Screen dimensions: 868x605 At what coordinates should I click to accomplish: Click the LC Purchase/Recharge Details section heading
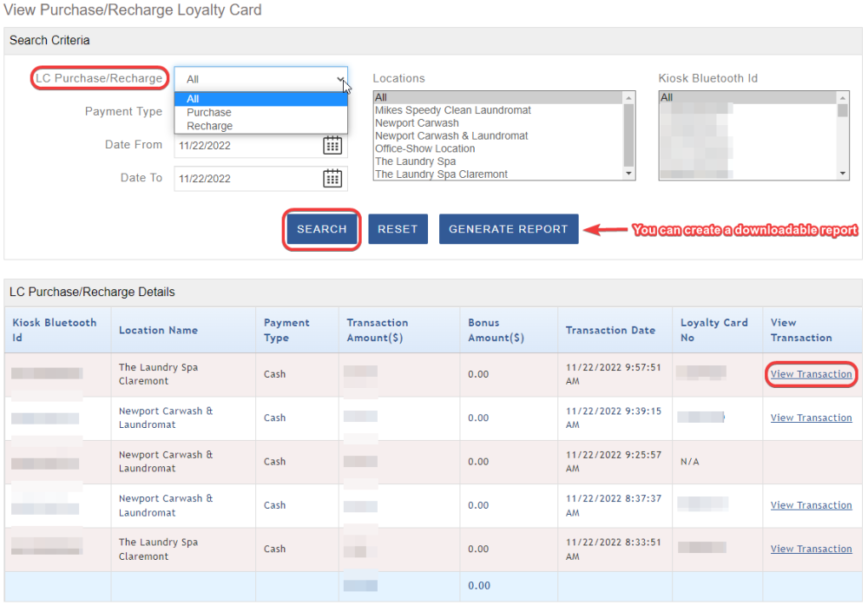coord(92,292)
